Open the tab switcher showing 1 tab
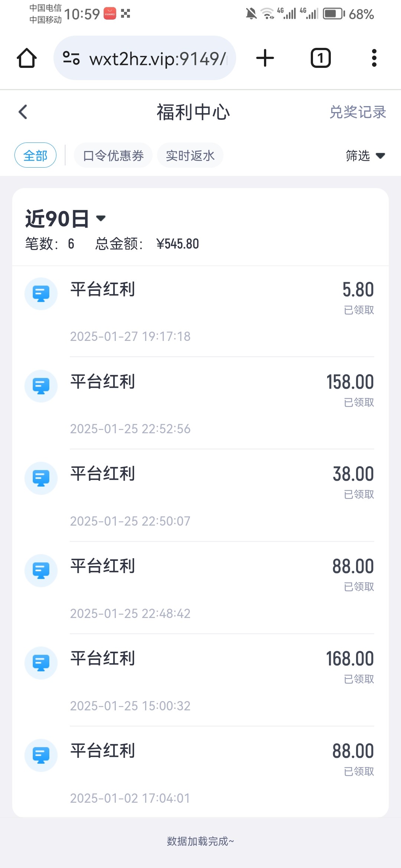This screenshot has height=868, width=401. click(x=320, y=58)
